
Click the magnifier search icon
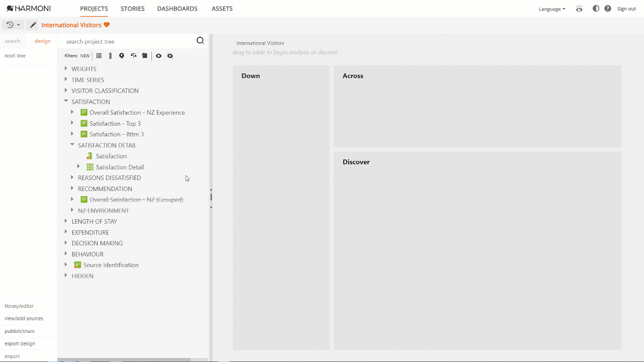(x=200, y=41)
